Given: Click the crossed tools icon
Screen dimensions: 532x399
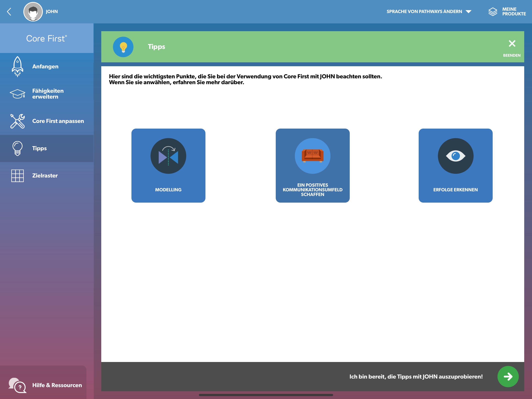Looking at the screenshot, I should tap(17, 121).
